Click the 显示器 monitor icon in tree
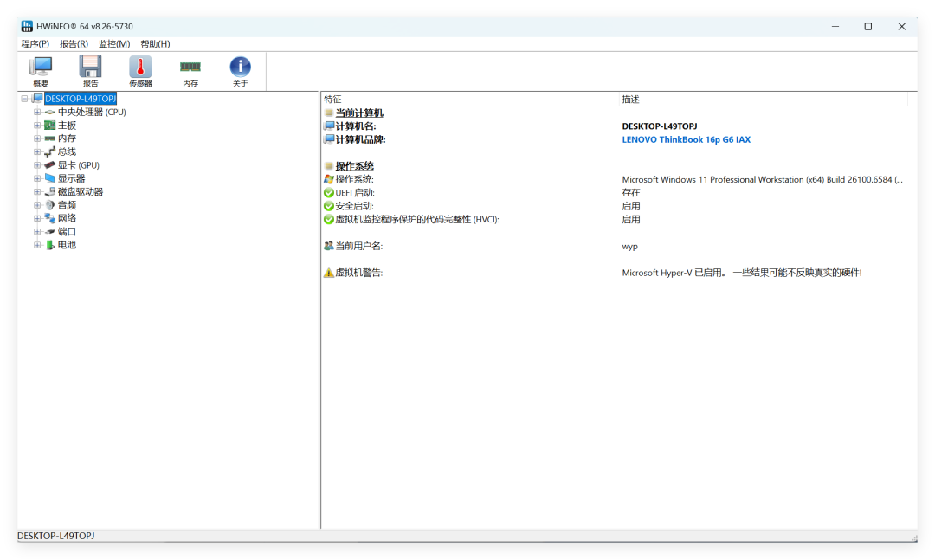This screenshot has width=935, height=560. [x=50, y=178]
